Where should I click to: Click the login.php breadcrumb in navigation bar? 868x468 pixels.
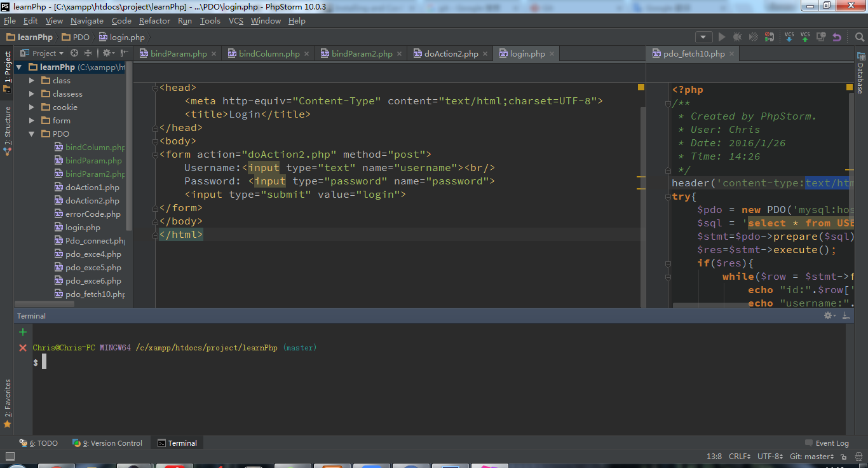pyautogui.click(x=121, y=37)
